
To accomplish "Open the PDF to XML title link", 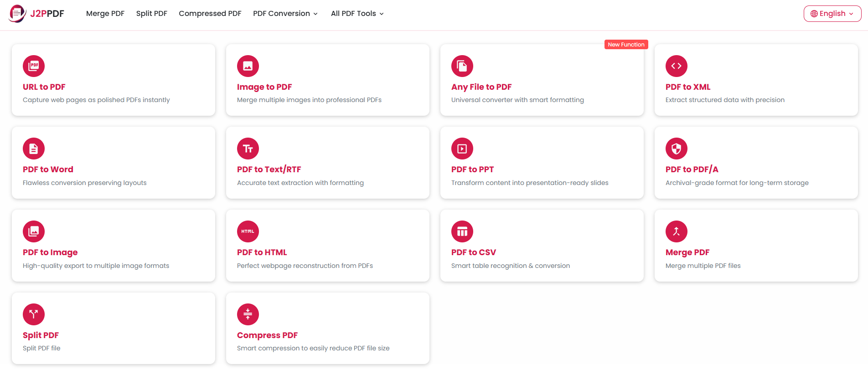I will (x=688, y=87).
